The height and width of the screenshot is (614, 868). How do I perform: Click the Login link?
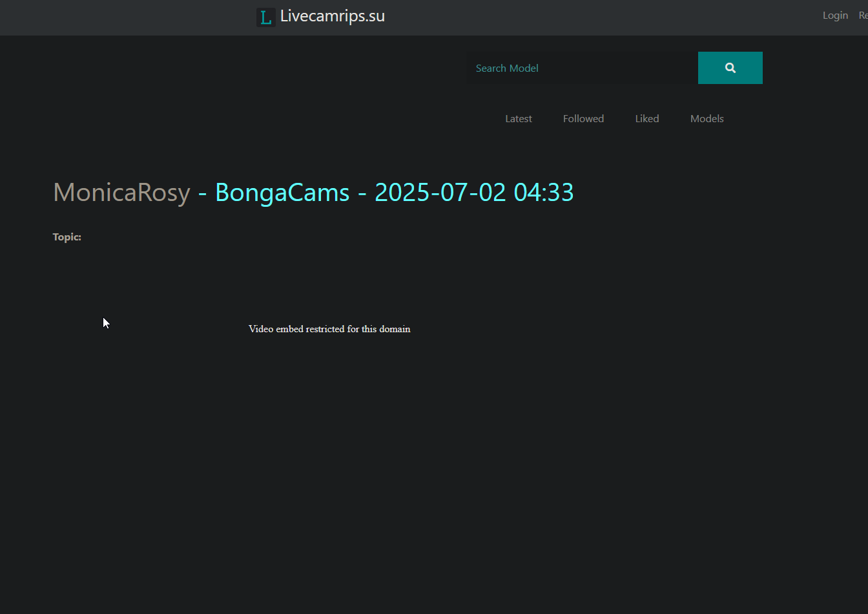[x=835, y=16]
